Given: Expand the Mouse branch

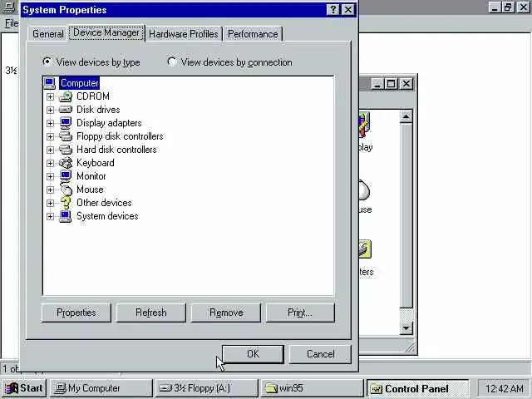Looking at the screenshot, I should (x=50, y=190).
